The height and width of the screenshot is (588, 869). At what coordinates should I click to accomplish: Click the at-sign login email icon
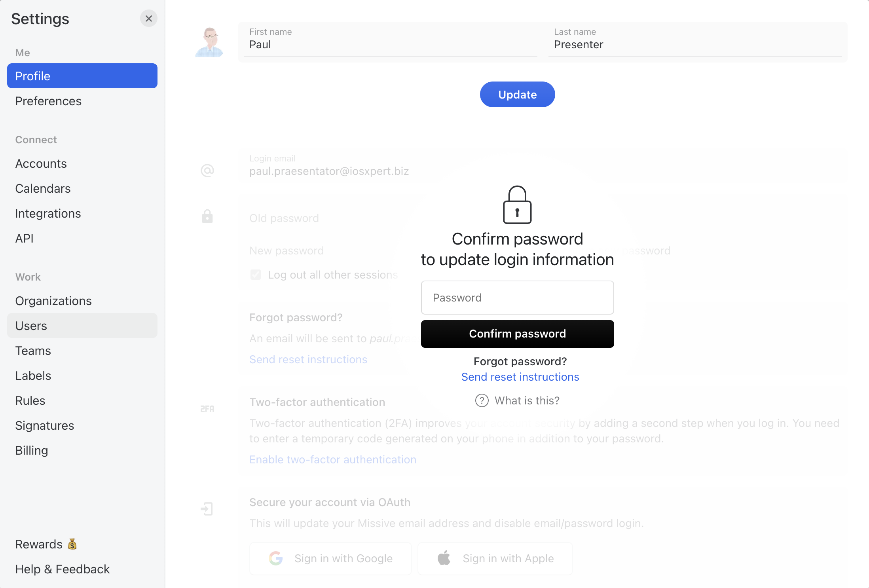(x=207, y=171)
